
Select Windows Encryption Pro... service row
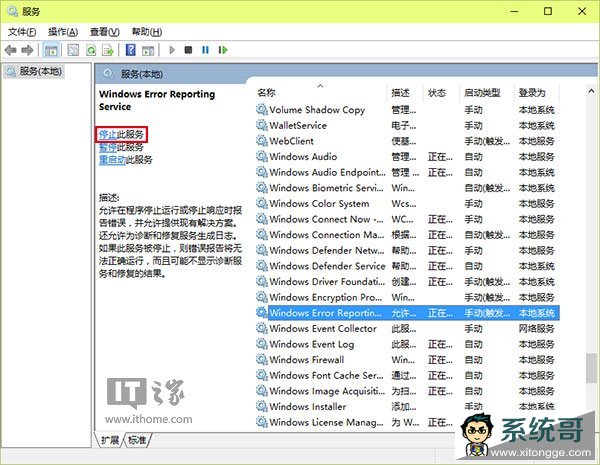(406, 297)
